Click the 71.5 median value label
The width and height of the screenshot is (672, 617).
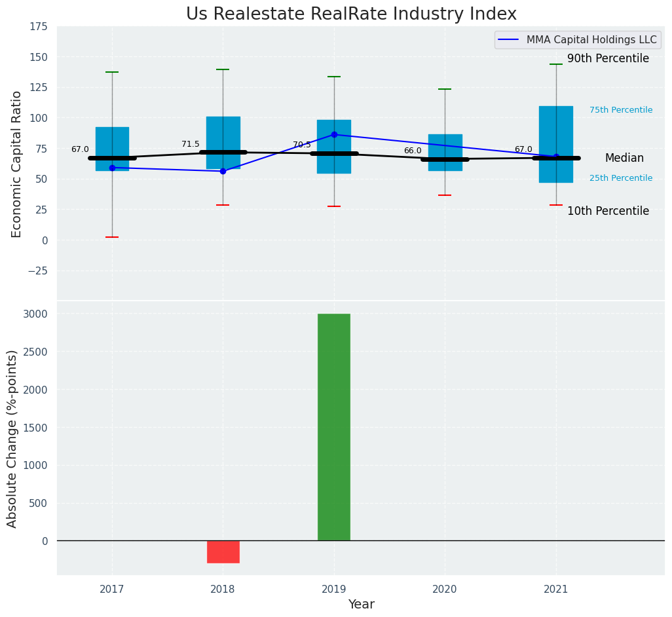[x=191, y=144]
